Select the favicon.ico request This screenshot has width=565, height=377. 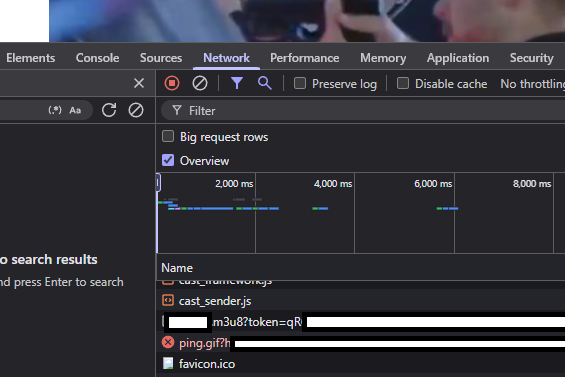361,364
